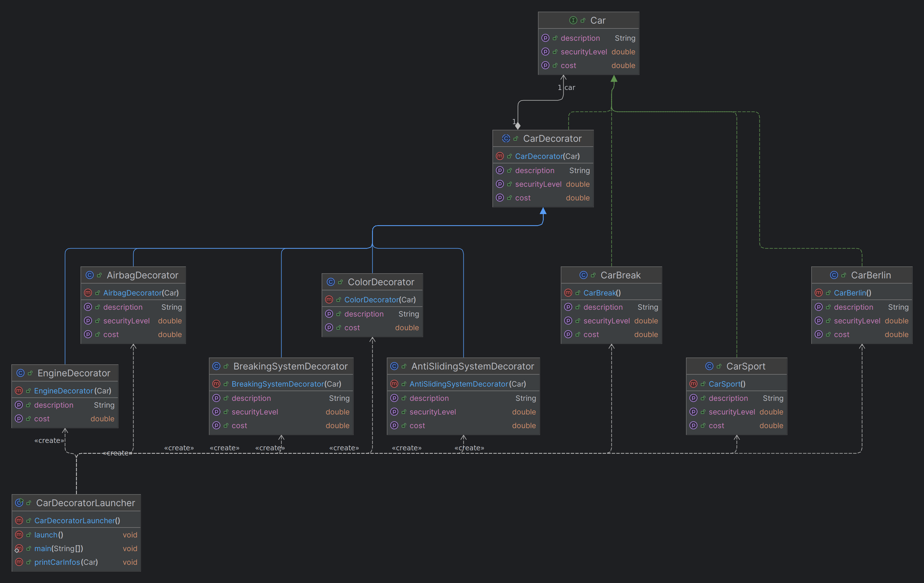Screen dimensions: 924x583
Task: Click «create» label near EngineDecorator arrow
Action: pyautogui.click(x=49, y=440)
